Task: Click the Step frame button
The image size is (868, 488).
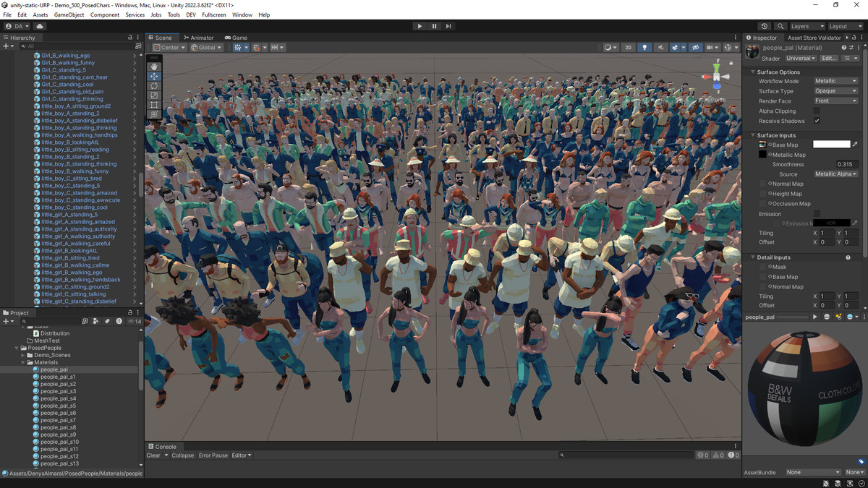Action: click(448, 26)
